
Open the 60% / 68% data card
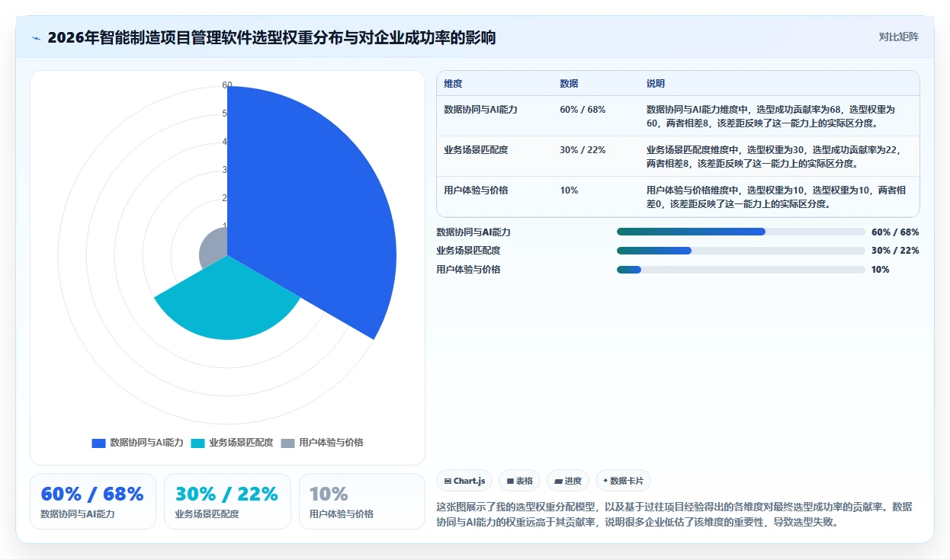click(93, 501)
